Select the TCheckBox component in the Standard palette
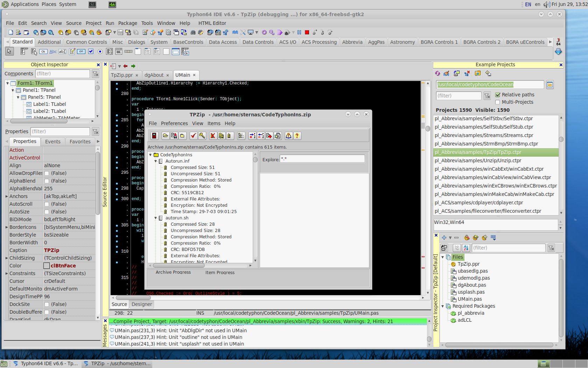Viewport: 588px width, 368px height. pyautogui.click(x=91, y=52)
